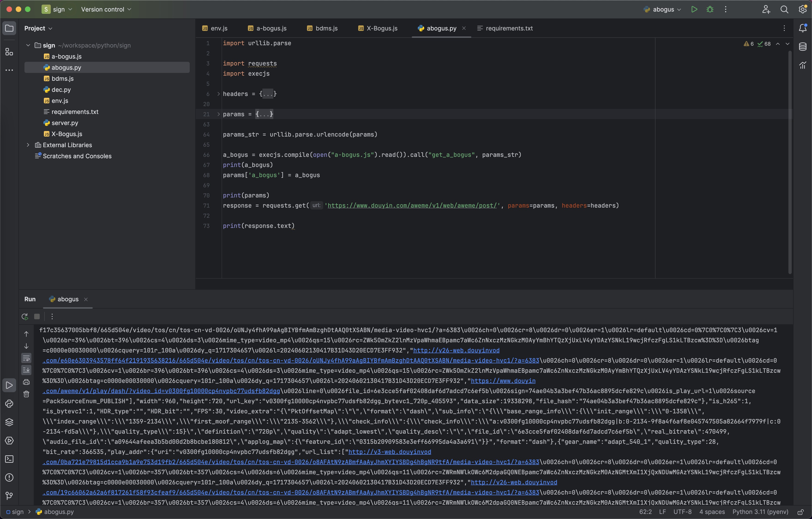Open Scratches and Consoles node
812x519 pixels.
tap(77, 156)
